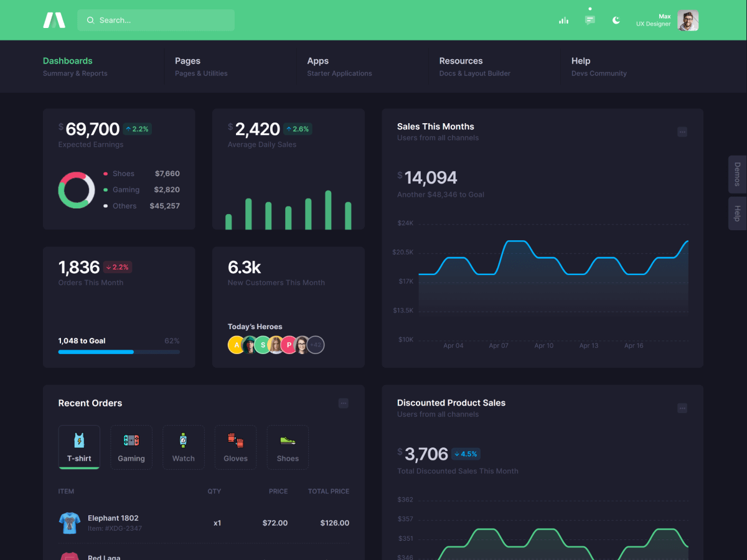747x560 pixels.
Task: Select the Gaming category icon tab
Action: pyautogui.click(x=131, y=447)
